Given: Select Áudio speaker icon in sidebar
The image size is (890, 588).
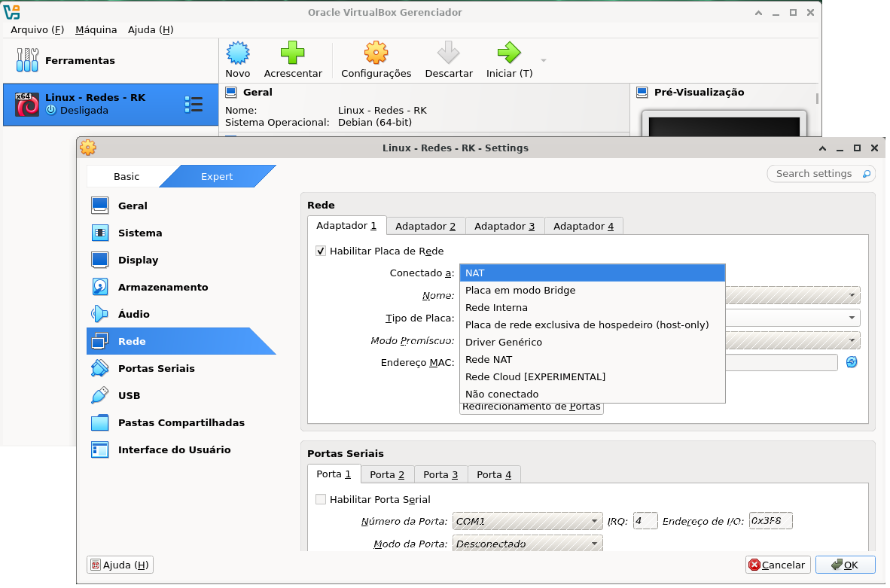Looking at the screenshot, I should pyautogui.click(x=100, y=314).
